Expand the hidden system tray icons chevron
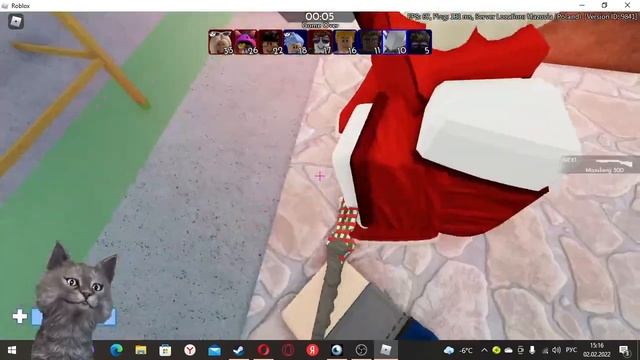This screenshot has width=640, height=360. pos(484,350)
